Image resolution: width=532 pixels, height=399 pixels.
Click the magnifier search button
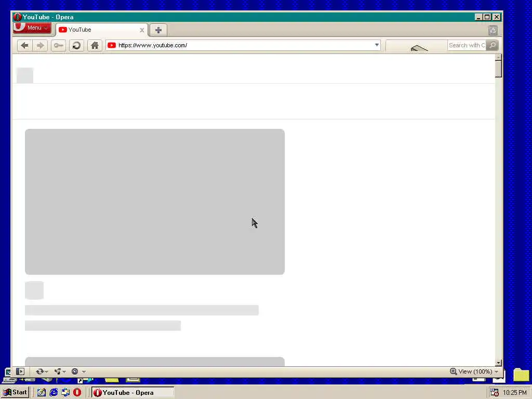[x=493, y=45]
